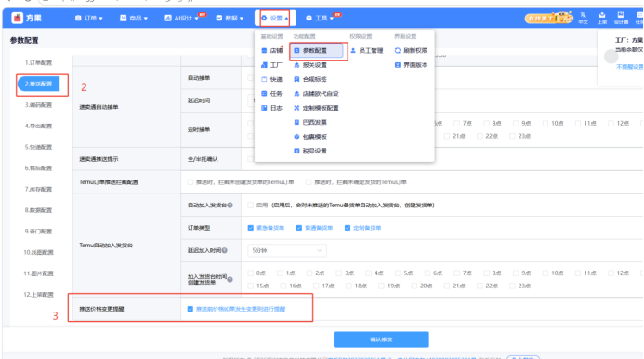Uncheck the 普通备货单 order type checkbox
Image resolution: width=644 pixels, height=359 pixels.
coord(299,228)
